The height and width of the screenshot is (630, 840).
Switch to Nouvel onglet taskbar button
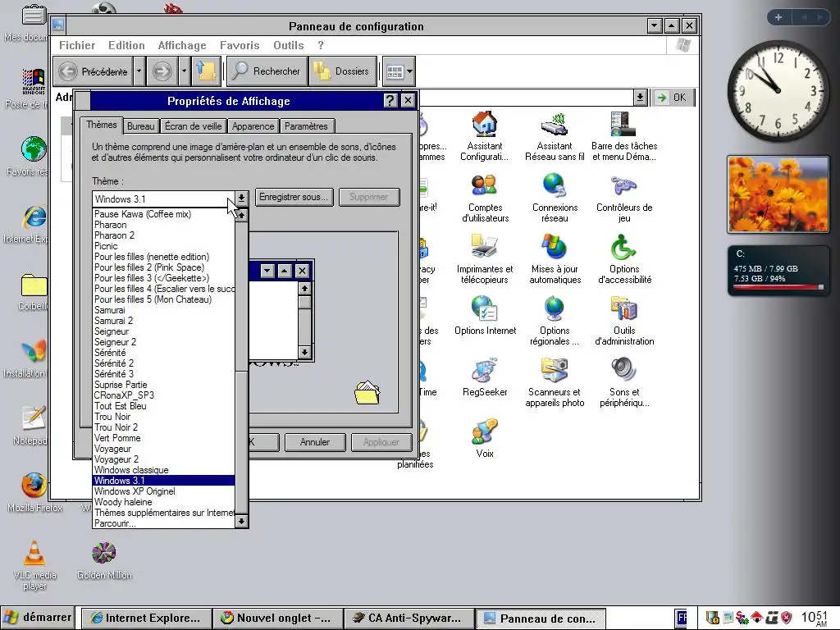[x=277, y=619]
